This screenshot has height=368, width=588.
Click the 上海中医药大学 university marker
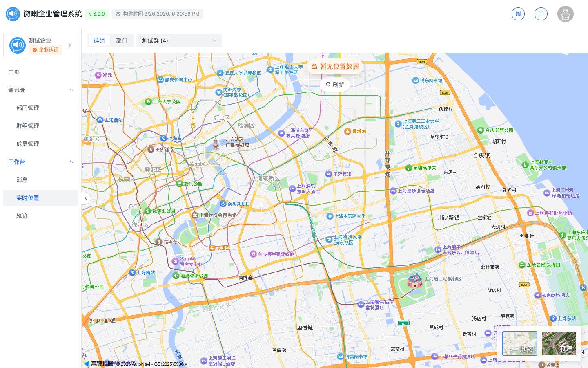click(x=330, y=216)
